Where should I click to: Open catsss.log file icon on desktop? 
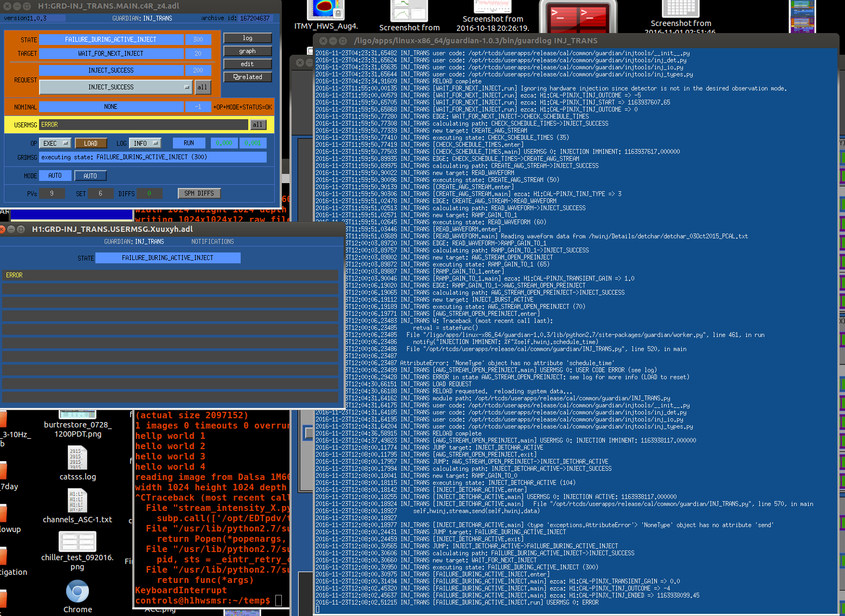tap(78, 458)
